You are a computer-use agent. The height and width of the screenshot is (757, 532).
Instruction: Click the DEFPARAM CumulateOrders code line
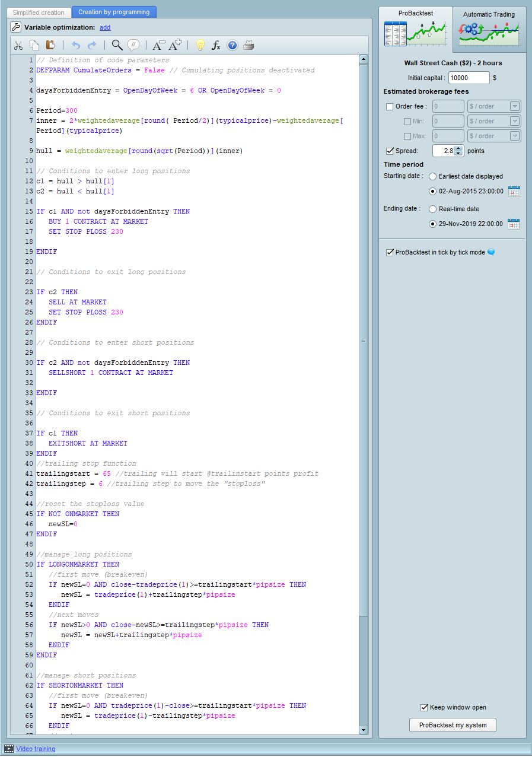[176, 70]
